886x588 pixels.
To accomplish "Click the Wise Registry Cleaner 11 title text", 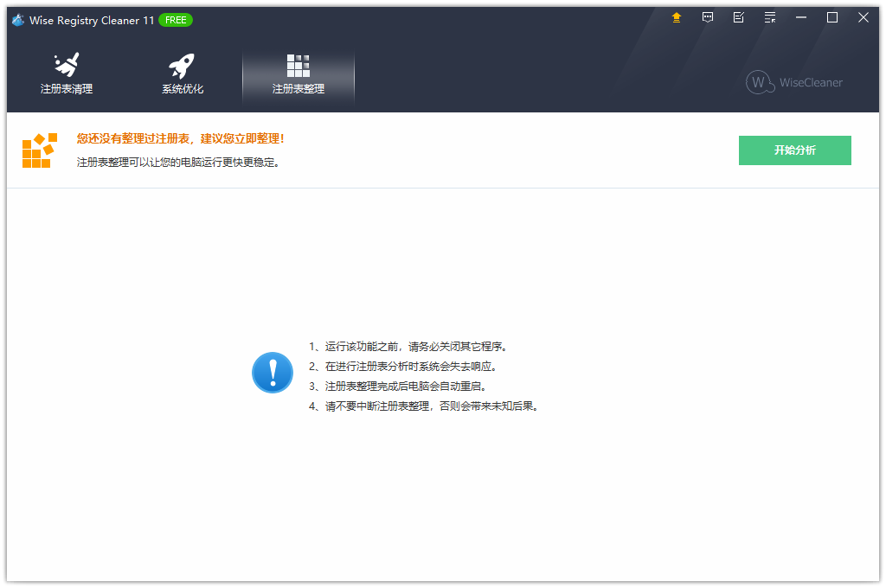I will [92, 21].
